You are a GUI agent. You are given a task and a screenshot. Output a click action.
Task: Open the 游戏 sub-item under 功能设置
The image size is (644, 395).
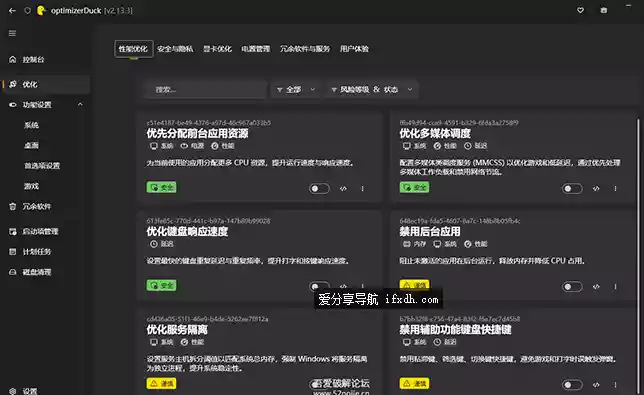coord(31,186)
